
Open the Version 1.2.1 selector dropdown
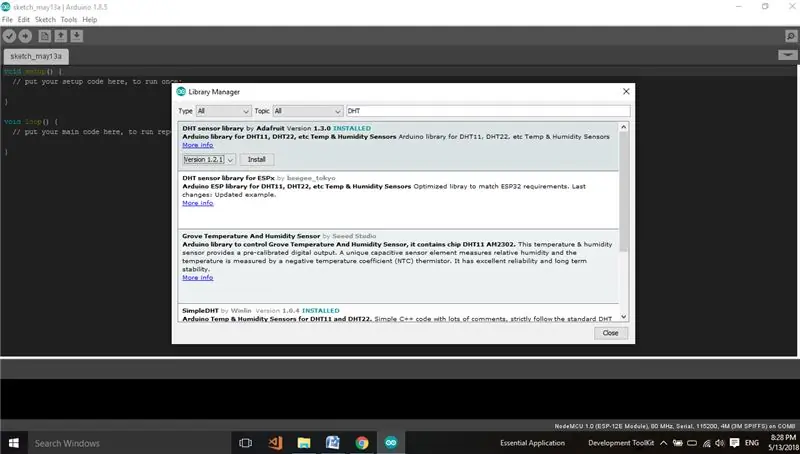(209, 160)
